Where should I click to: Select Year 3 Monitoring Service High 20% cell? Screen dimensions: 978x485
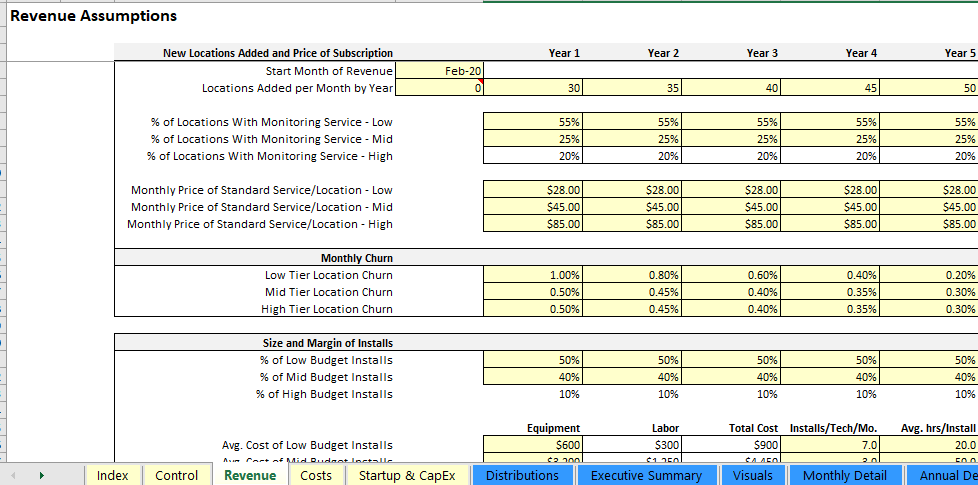[731, 156]
